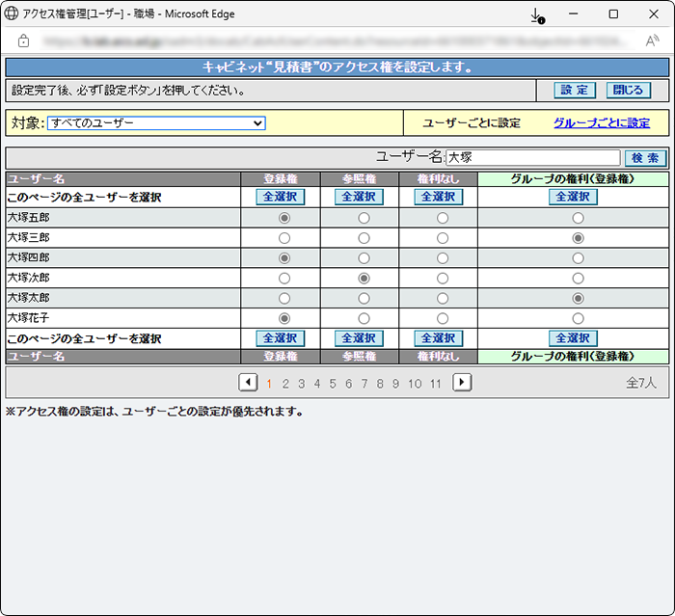Select 登録権 radio for 大塚三郎
This screenshot has width=675, height=616.
pyautogui.click(x=284, y=238)
